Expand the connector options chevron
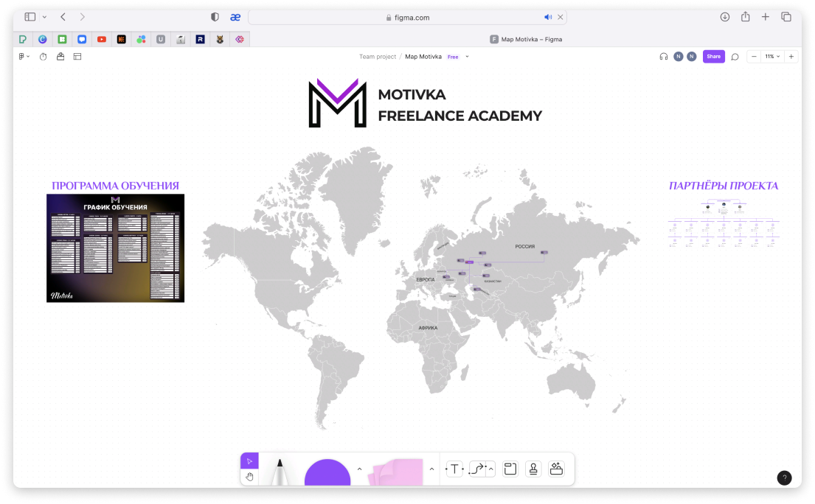 (490, 469)
